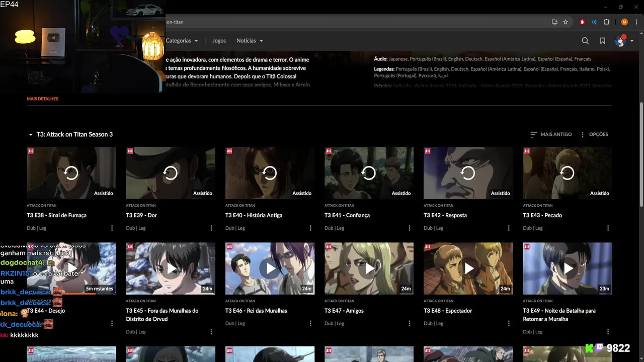Click the Chrome profile avatar M
This screenshot has width=644, height=362.
(x=624, y=22)
